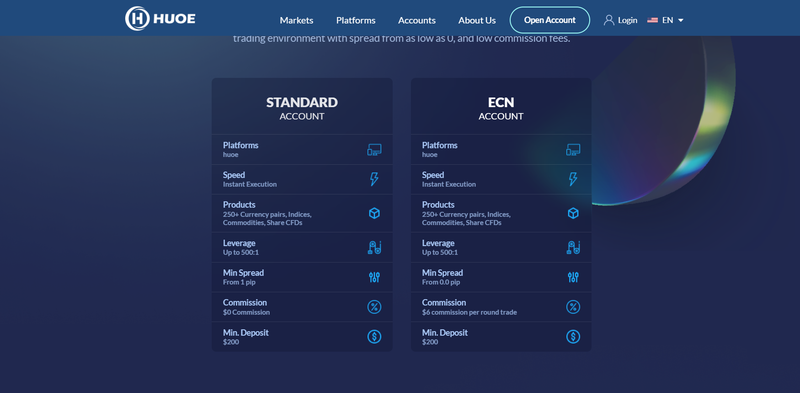800x393 pixels.
Task: Click the Standard account Platforms devices icon
Action: pos(374,150)
